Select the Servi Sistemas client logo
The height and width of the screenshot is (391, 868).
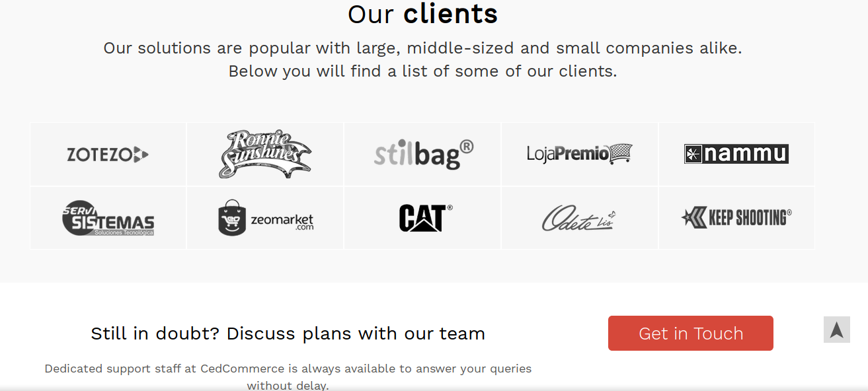pyautogui.click(x=108, y=218)
